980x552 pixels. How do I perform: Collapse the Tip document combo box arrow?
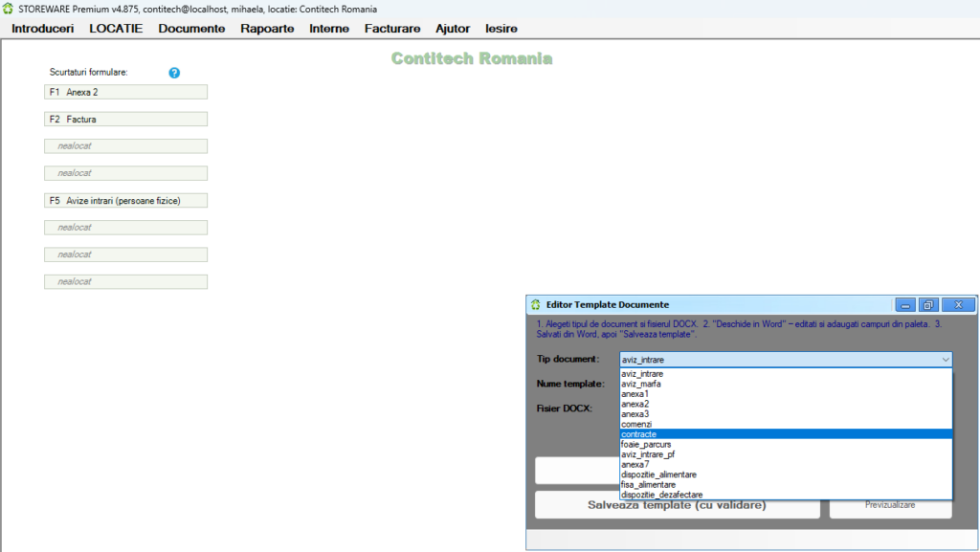(x=945, y=360)
